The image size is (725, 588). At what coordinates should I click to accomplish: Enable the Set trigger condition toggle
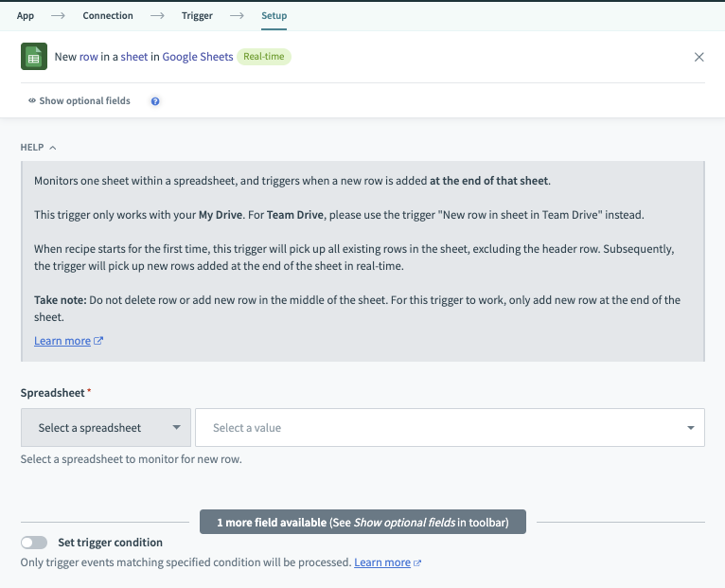34,543
